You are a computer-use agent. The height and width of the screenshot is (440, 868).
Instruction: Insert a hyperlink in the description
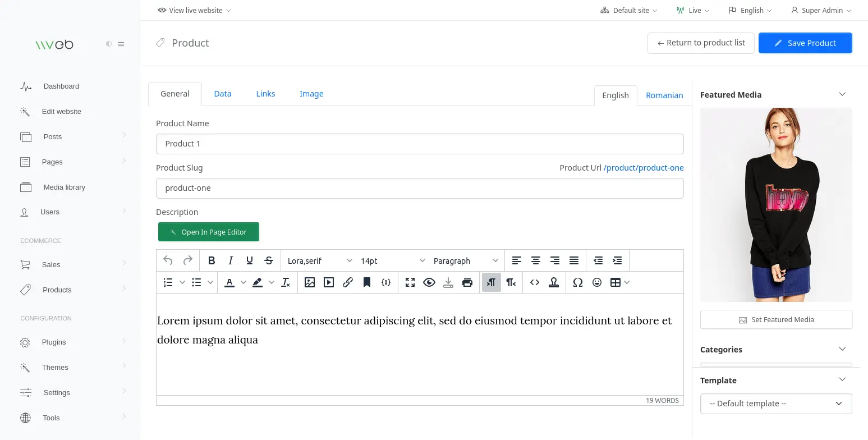click(347, 282)
